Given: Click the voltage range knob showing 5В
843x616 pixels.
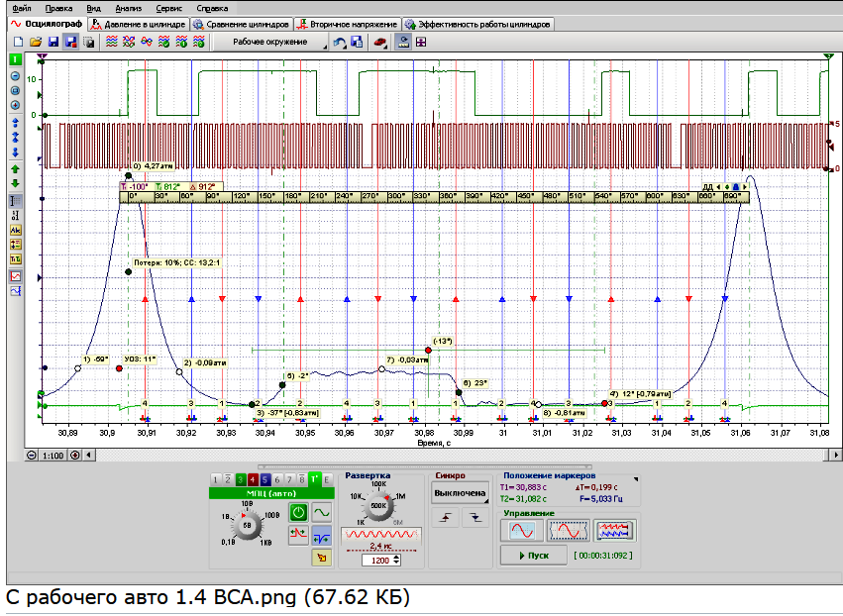Looking at the screenshot, I should click(x=247, y=525).
